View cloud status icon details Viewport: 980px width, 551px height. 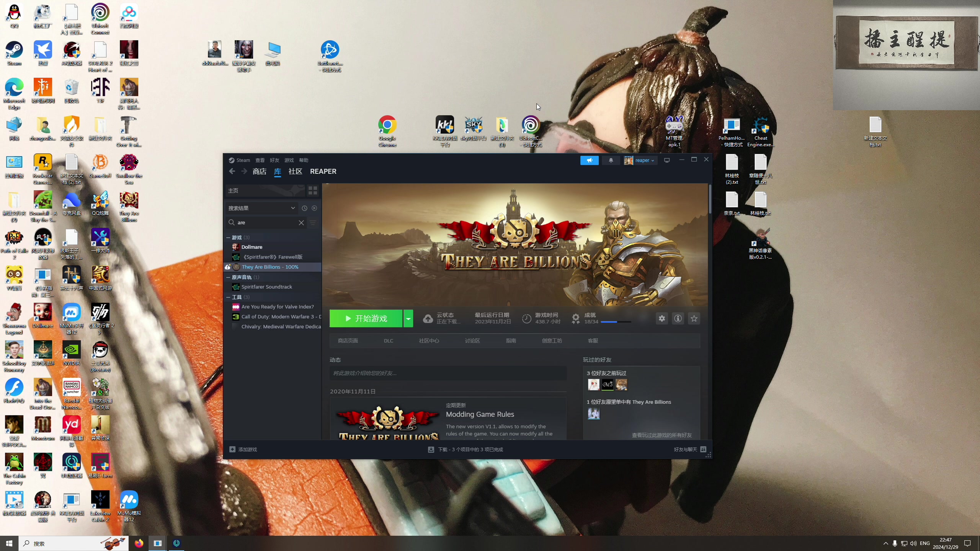pyautogui.click(x=428, y=318)
